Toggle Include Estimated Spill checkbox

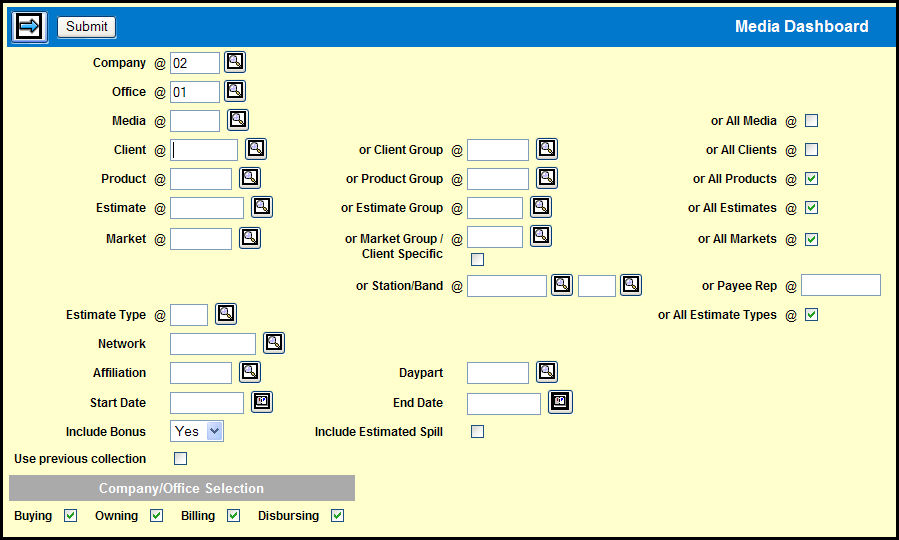[478, 432]
